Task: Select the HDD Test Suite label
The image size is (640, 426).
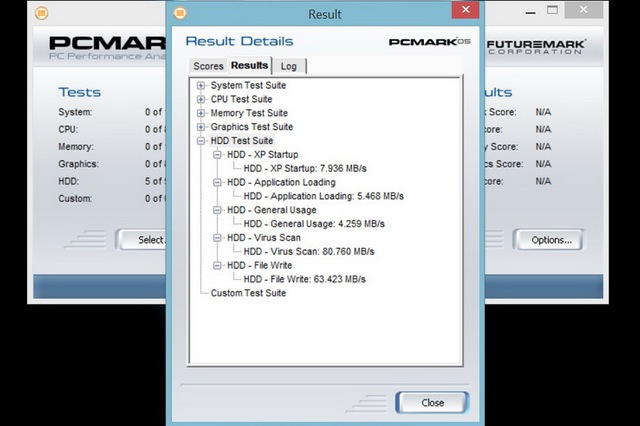Action: (242, 141)
